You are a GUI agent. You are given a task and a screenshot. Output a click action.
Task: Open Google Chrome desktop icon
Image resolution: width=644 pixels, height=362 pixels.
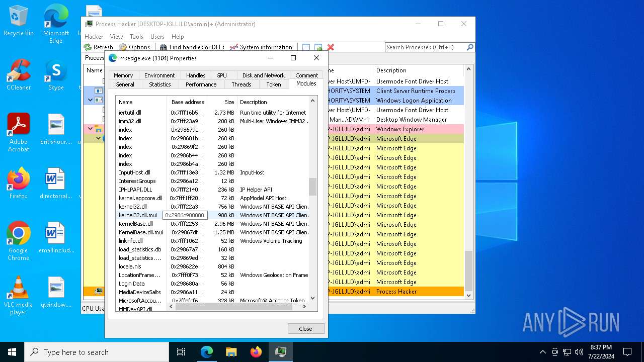pyautogui.click(x=19, y=241)
